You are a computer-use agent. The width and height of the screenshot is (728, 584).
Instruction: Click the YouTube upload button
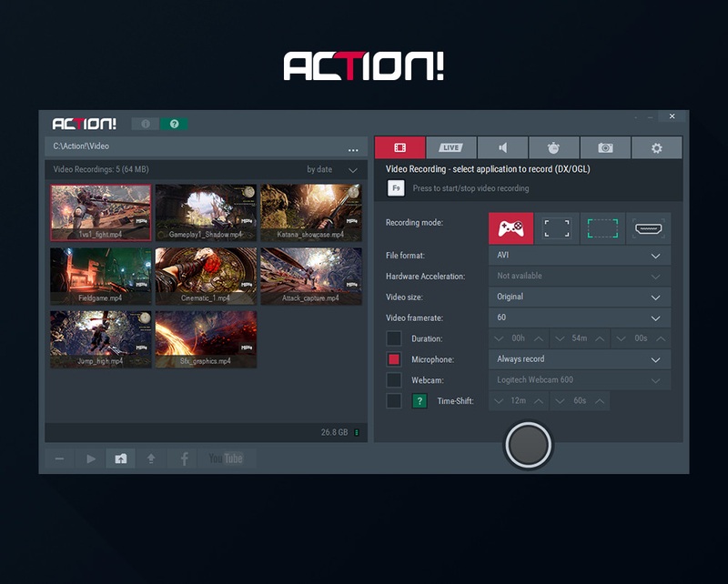coord(226,458)
